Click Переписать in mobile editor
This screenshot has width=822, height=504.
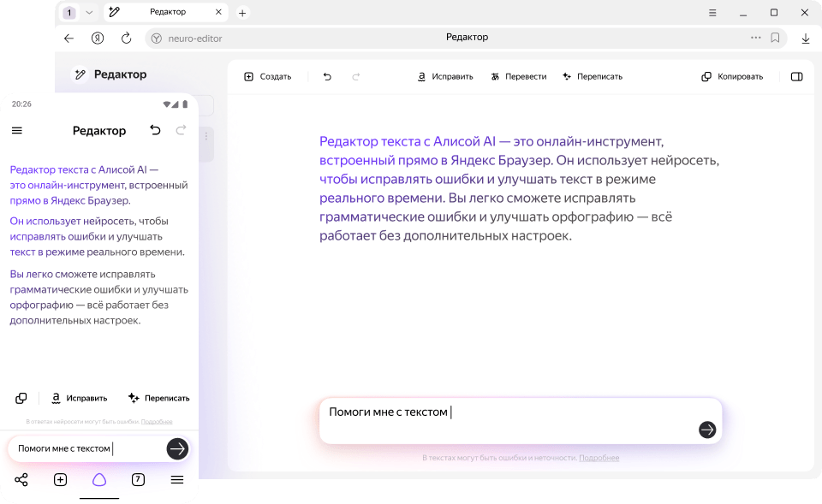(x=159, y=398)
